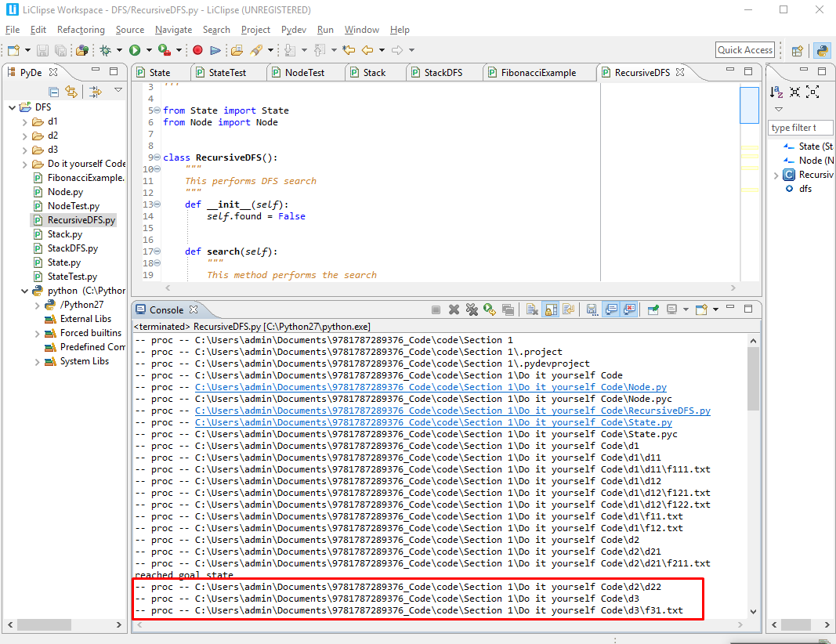Screen dimensions: 836x644
Task: Open the Node.py link in console
Action: tap(430, 388)
